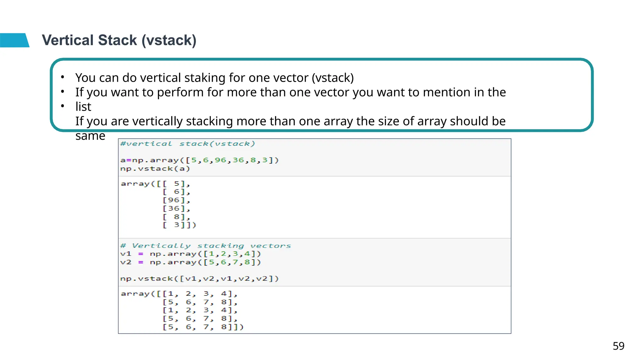Click the word 'same' below the box
This screenshot has width=644, height=362.
tap(90, 136)
